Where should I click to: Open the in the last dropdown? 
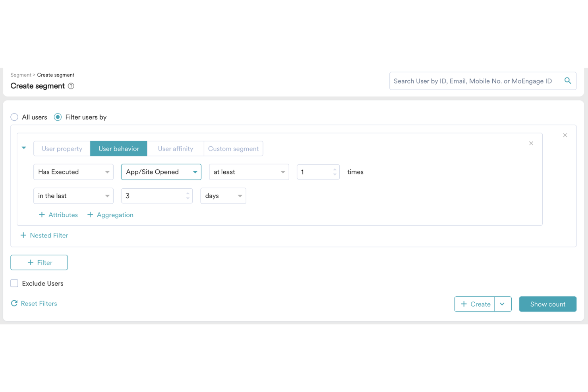point(73,196)
